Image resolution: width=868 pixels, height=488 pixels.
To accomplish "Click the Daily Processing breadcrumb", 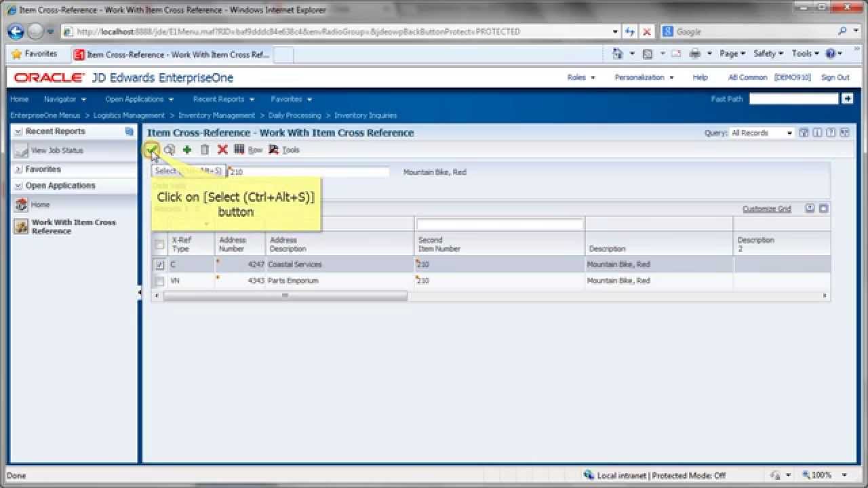I will pos(294,115).
